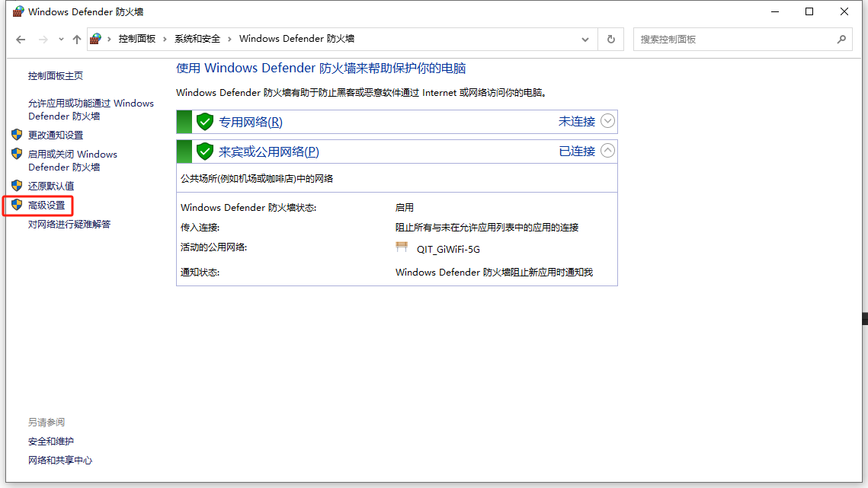Click the Control Panel icon in address bar
Viewport: 868px width, 488px height.
click(x=96, y=39)
